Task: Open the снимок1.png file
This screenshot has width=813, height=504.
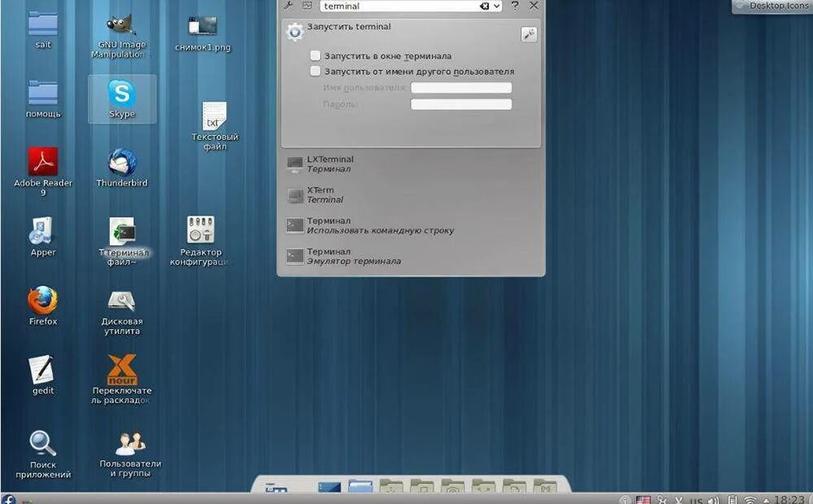Action: pos(202,33)
